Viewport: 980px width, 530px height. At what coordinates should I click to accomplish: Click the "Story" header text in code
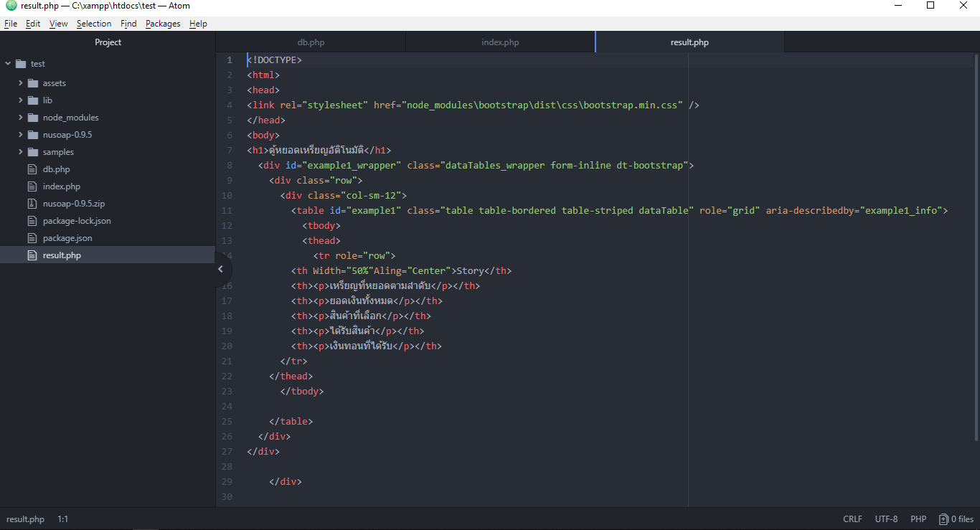[471, 271]
